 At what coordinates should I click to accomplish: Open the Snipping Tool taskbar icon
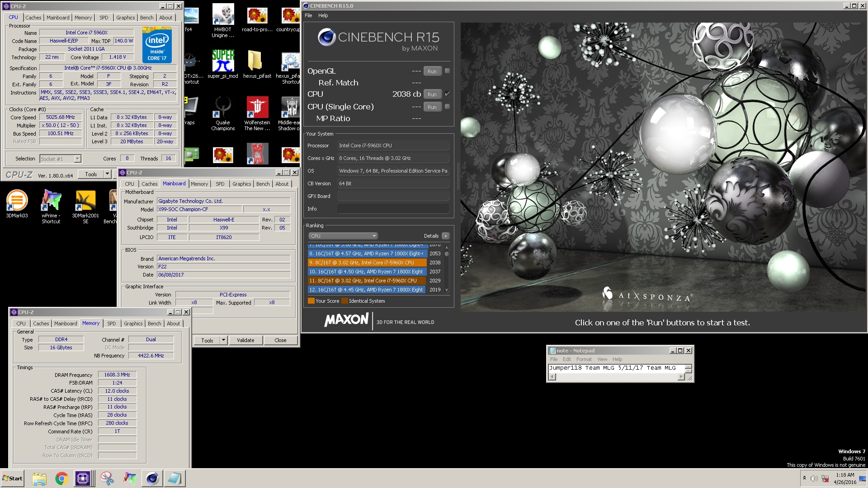pos(107,479)
